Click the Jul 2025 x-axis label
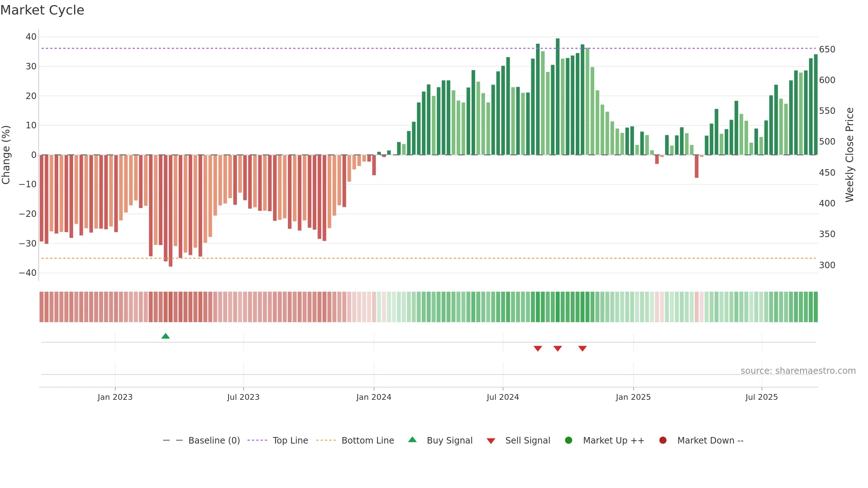The image size is (868, 488). click(x=761, y=397)
